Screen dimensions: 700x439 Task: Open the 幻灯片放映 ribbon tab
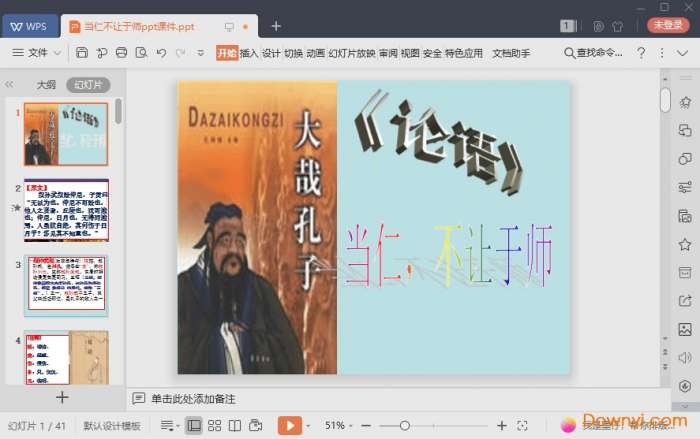click(352, 53)
